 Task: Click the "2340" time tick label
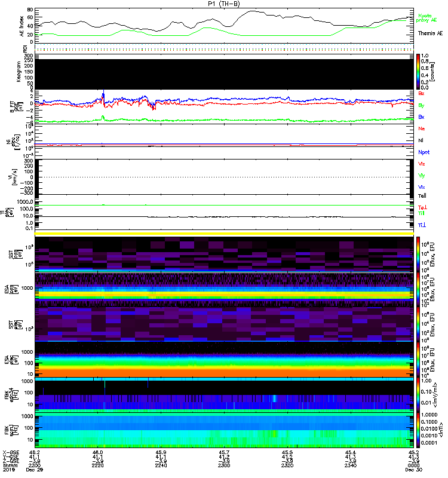click(351, 465)
